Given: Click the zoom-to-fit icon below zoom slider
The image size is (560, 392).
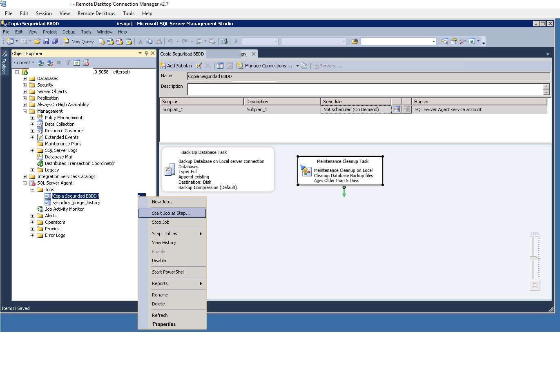Looking at the screenshot, I should click(x=535, y=285).
